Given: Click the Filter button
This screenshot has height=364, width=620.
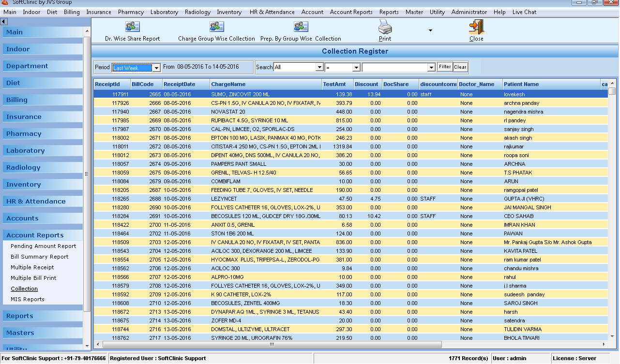Looking at the screenshot, I should click(x=445, y=67).
